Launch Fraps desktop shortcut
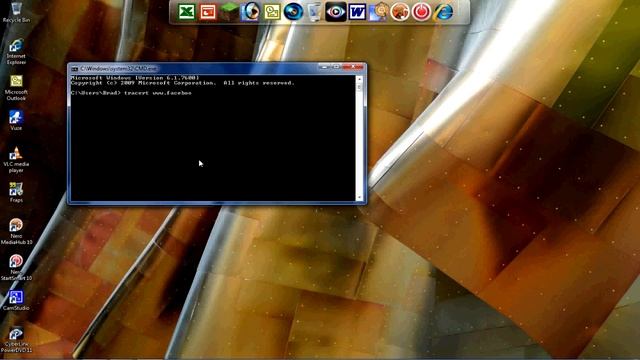The height and width of the screenshot is (360, 640). tap(16, 192)
